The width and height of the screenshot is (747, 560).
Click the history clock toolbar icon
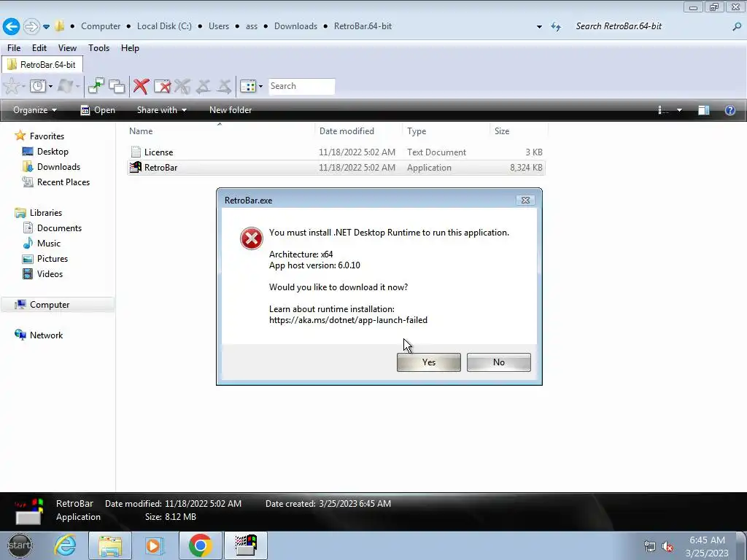38,86
